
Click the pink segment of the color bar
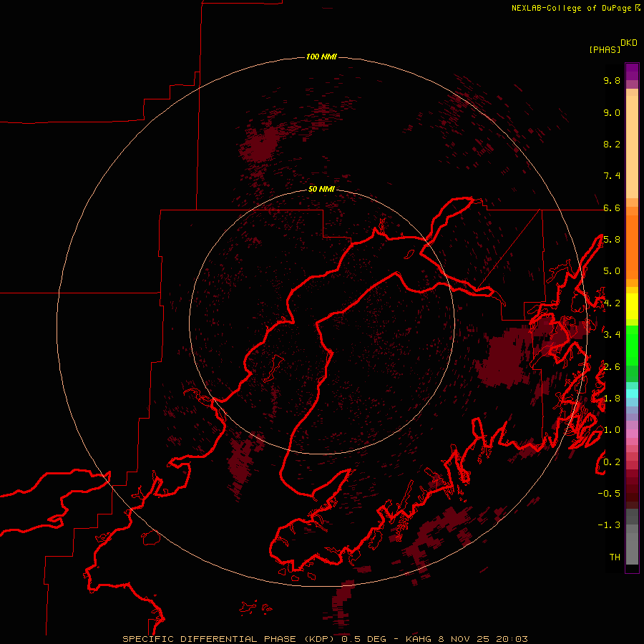click(632, 434)
